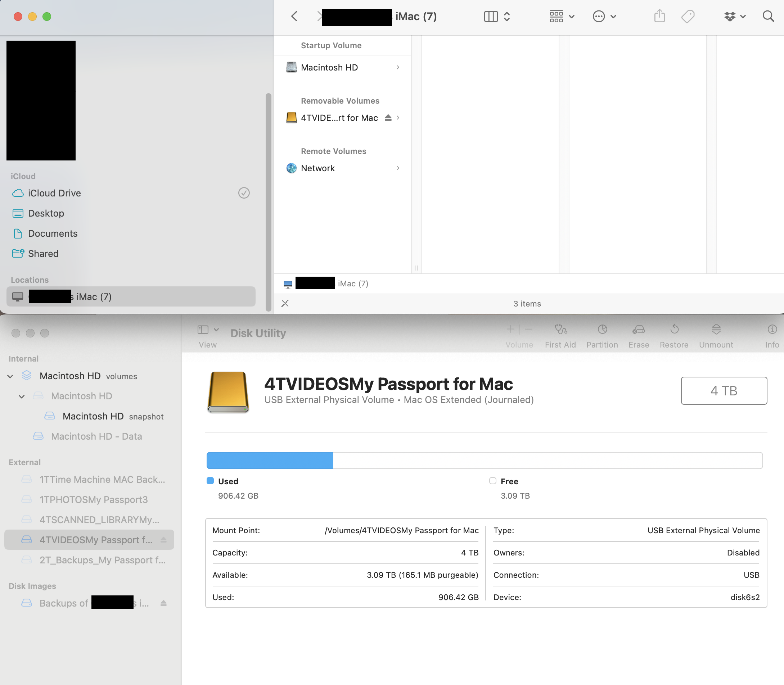
Task: Select Documents in Finder sidebar
Action: pyautogui.click(x=53, y=233)
